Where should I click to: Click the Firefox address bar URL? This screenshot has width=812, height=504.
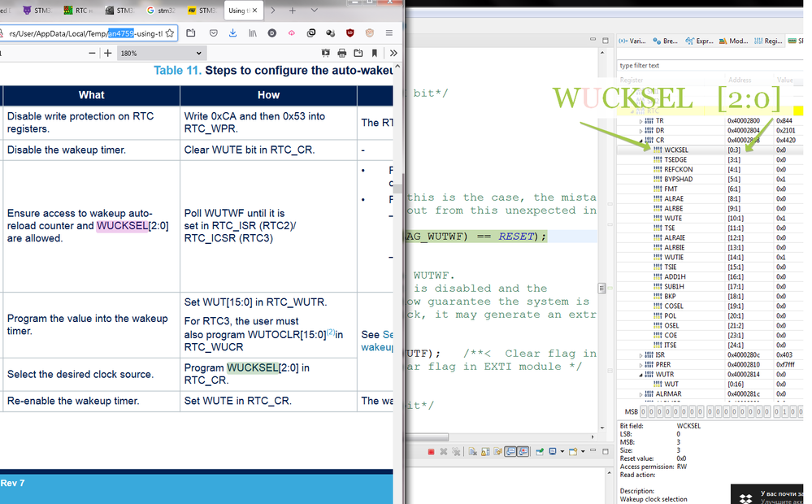pos(85,33)
